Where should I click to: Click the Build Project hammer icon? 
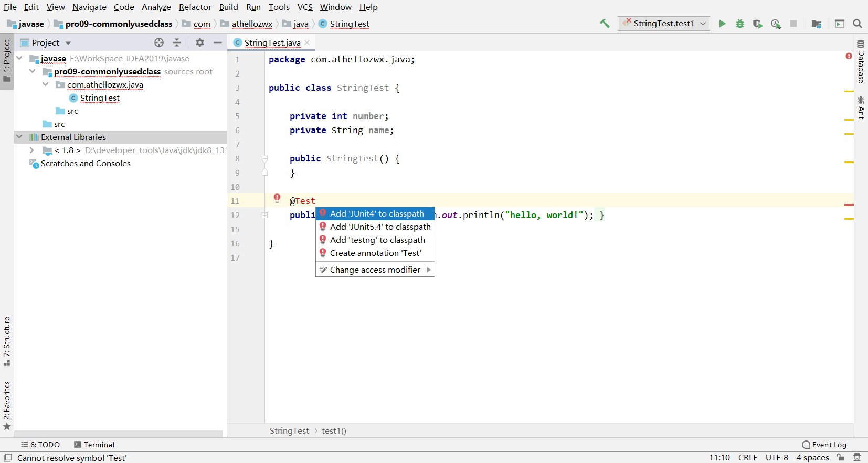click(x=605, y=24)
